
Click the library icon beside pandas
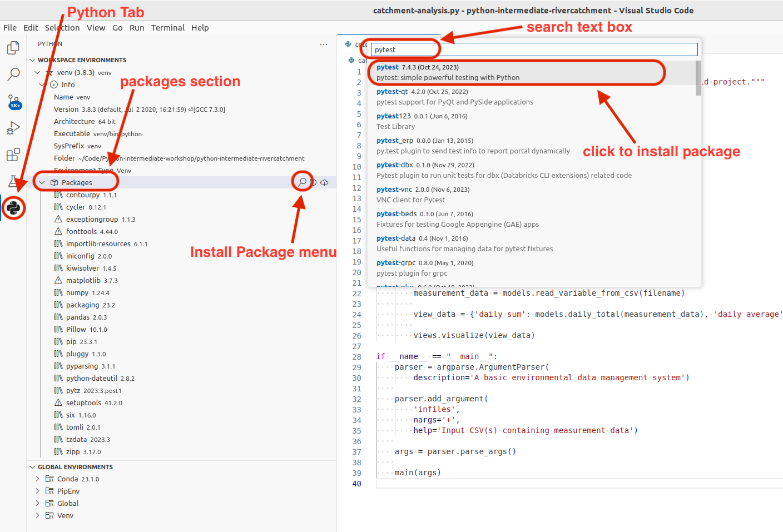[x=58, y=317]
